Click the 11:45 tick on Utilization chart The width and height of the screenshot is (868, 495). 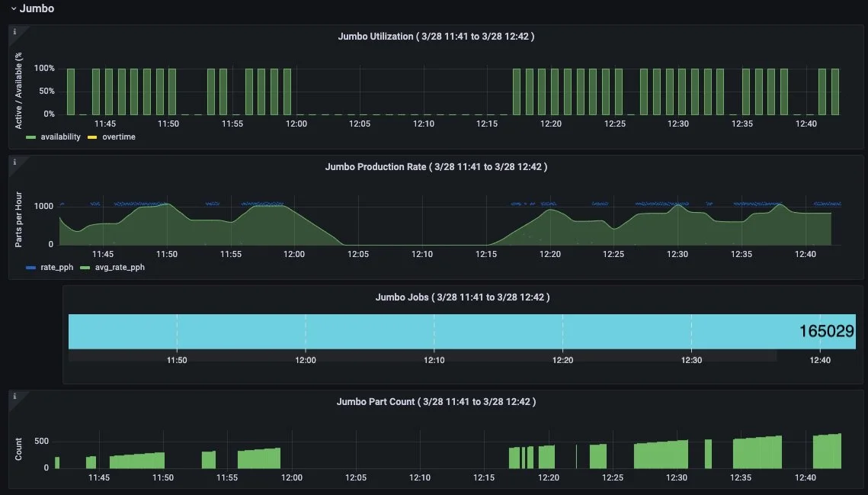[104, 124]
